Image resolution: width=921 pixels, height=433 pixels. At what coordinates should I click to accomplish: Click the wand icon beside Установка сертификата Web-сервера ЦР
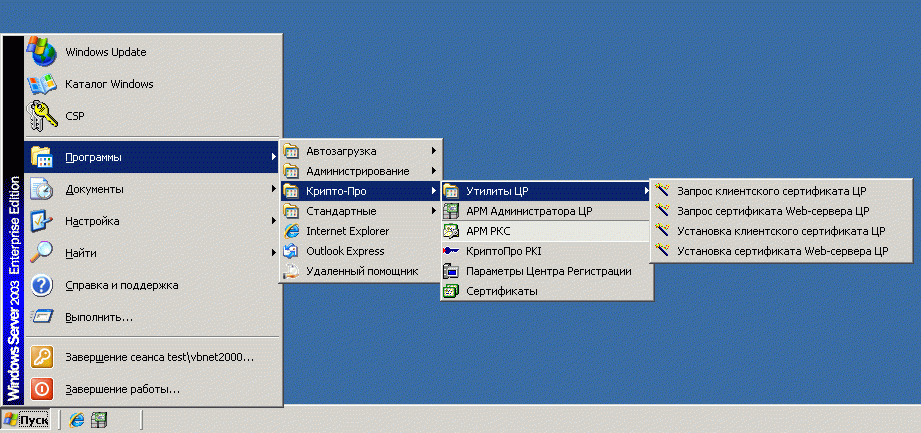click(x=662, y=250)
